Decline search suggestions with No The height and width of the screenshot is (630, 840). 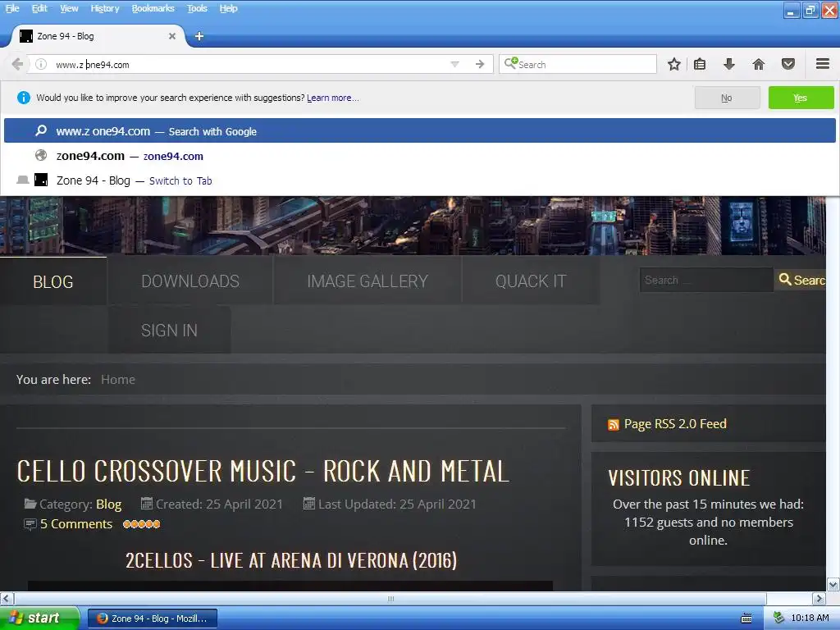tap(727, 98)
